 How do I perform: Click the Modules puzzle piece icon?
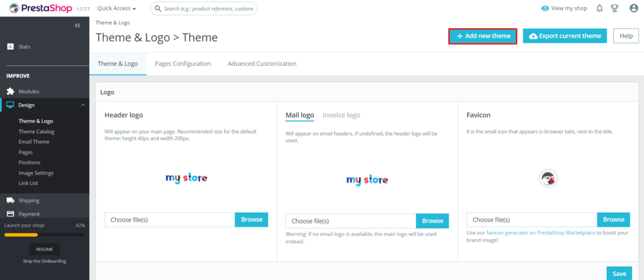(x=10, y=92)
